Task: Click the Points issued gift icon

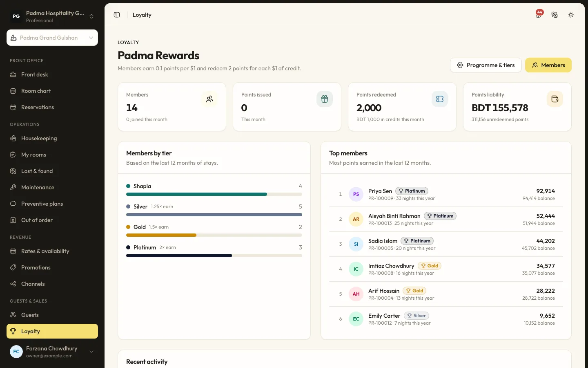Action: pyautogui.click(x=325, y=99)
